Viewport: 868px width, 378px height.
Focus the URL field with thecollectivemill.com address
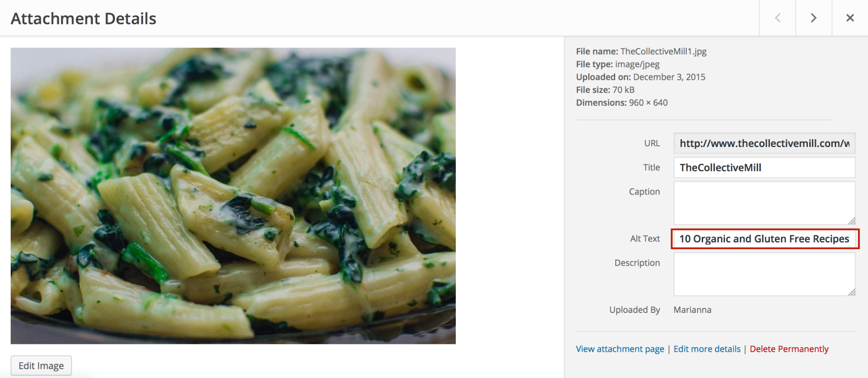(x=764, y=143)
